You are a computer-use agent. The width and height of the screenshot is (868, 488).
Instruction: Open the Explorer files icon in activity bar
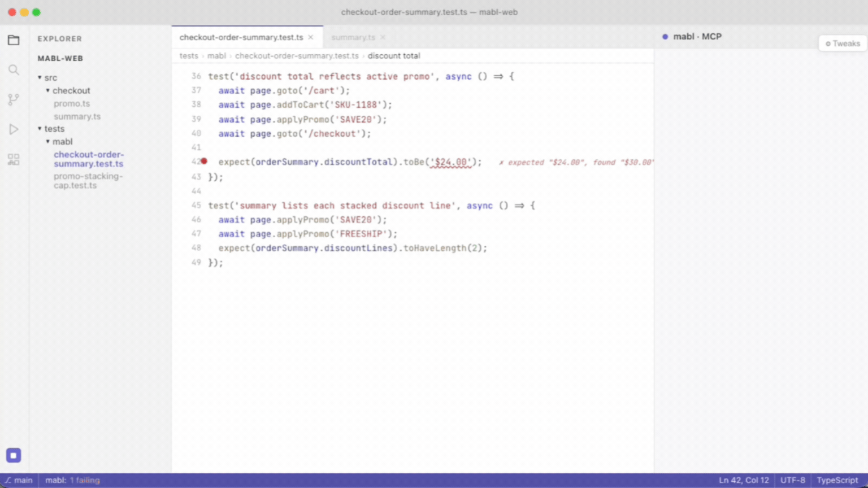point(14,40)
